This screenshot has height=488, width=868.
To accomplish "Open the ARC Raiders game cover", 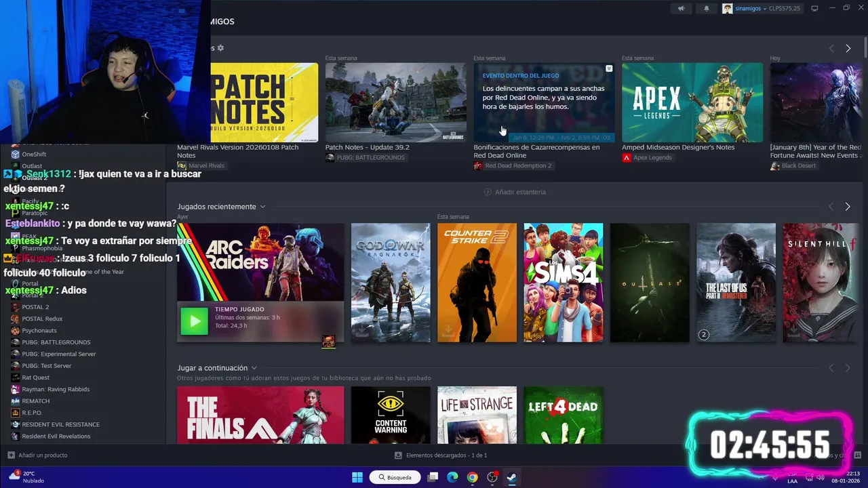I will 260,262.
